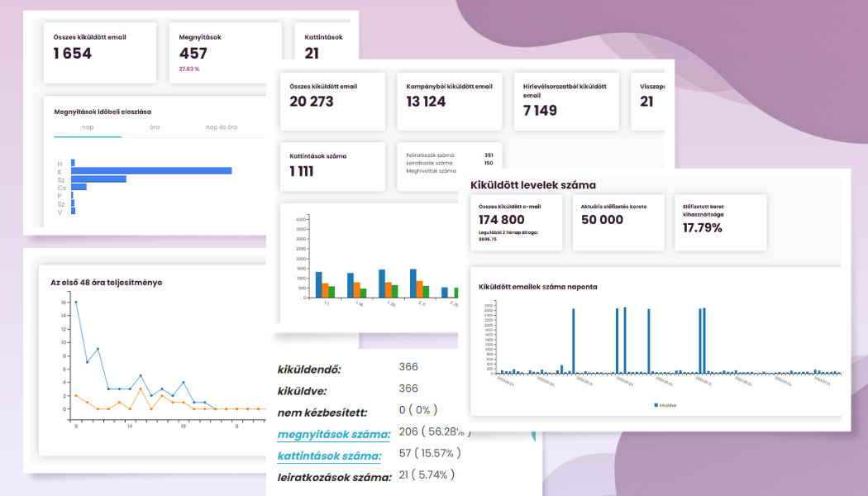Click the '27.63 %' open rate
868x496 pixels.
188,69
